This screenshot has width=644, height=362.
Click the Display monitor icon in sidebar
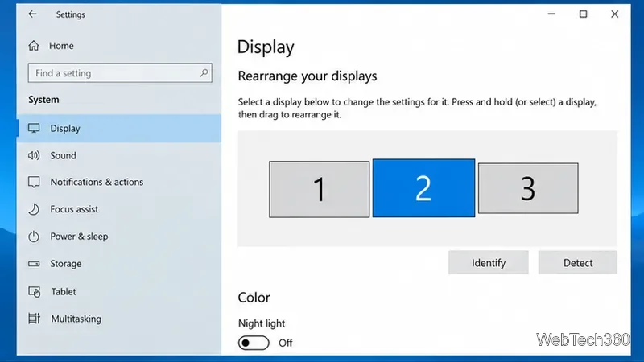34,129
